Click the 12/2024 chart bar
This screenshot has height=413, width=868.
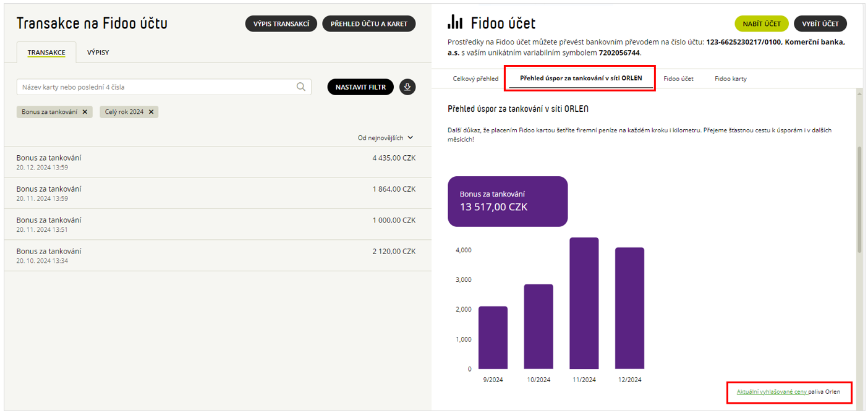tap(629, 308)
